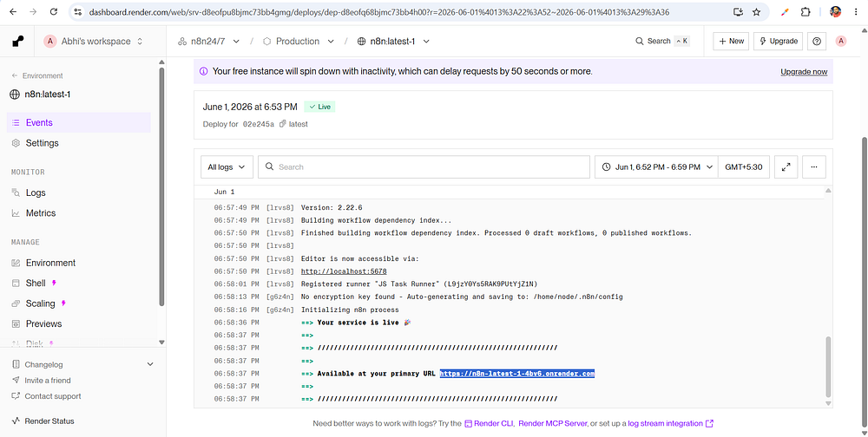Click the New button
The width and height of the screenshot is (868, 437).
(731, 41)
